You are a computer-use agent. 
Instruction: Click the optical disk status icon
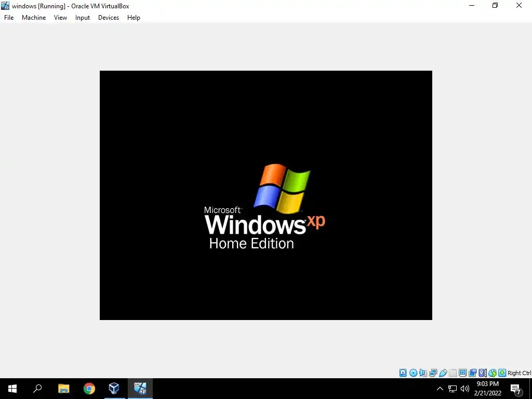413,373
